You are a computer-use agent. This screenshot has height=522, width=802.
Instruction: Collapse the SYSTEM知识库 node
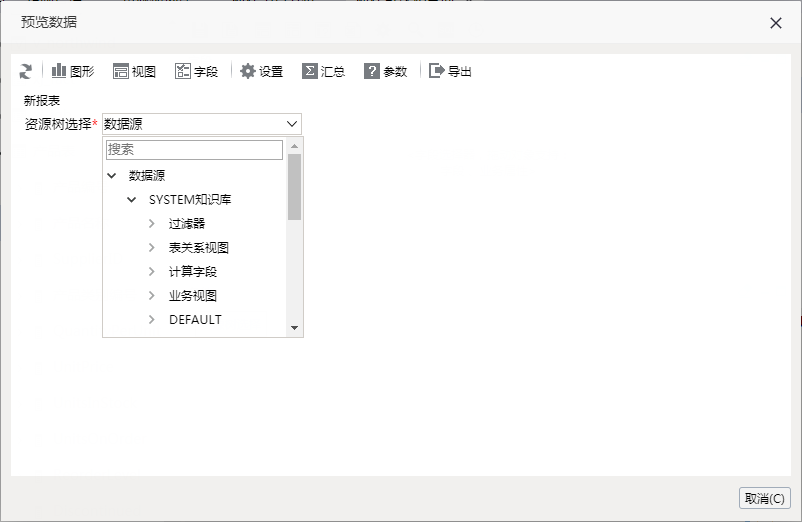click(x=131, y=199)
